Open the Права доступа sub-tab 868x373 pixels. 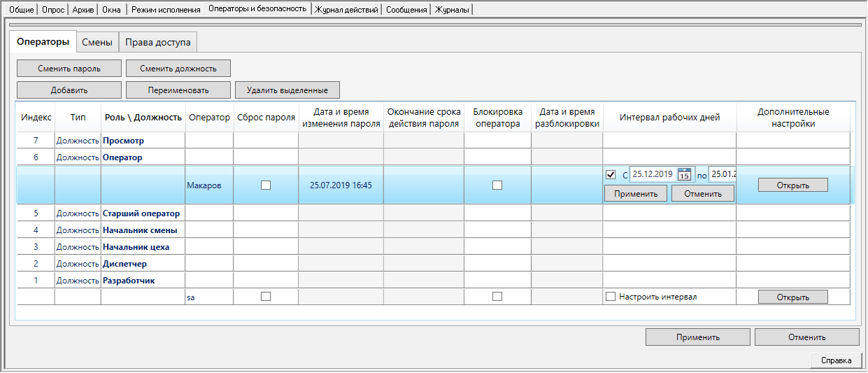tap(158, 42)
